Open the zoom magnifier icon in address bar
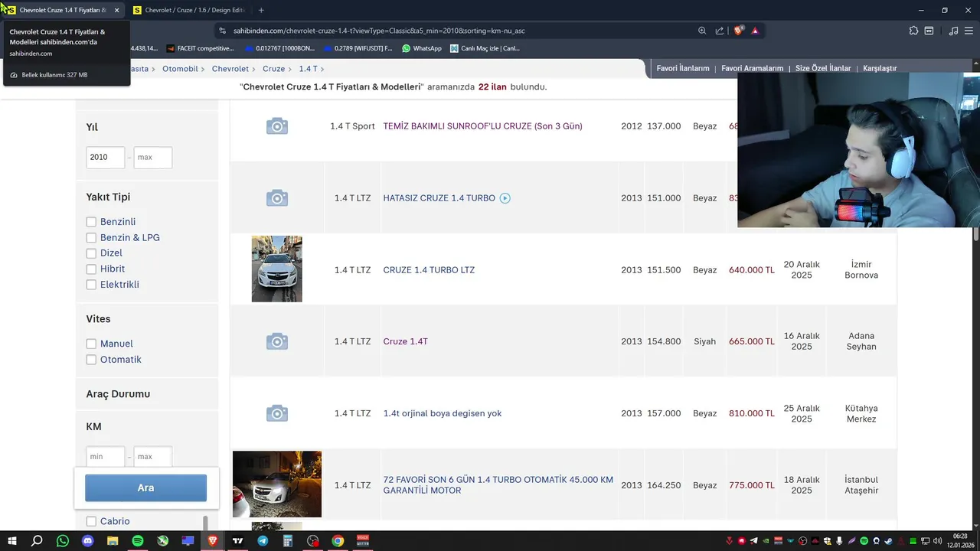980x551 pixels. coord(702,31)
